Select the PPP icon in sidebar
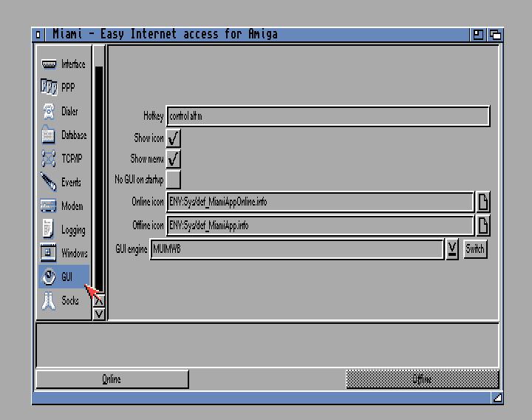 [x=49, y=88]
